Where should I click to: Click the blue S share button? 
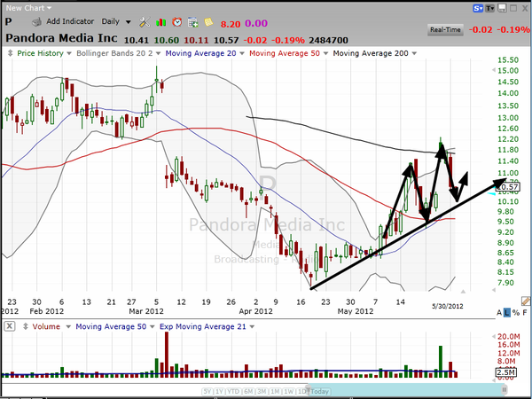tap(478, 8)
